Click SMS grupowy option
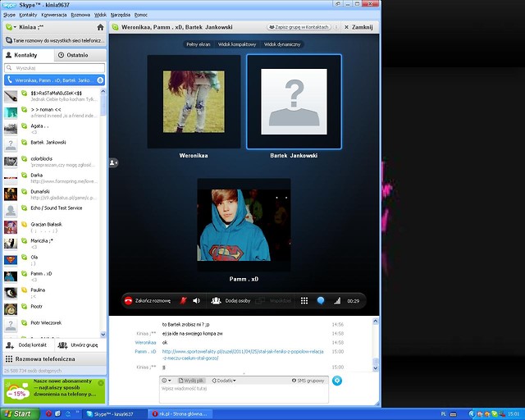The image size is (525, 420). pos(308,381)
